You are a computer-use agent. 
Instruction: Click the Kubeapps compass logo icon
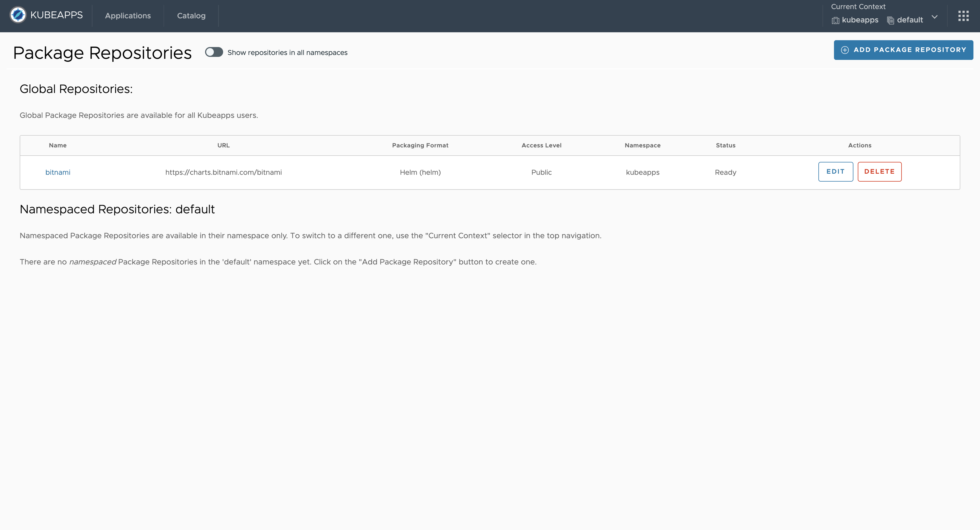pos(18,15)
